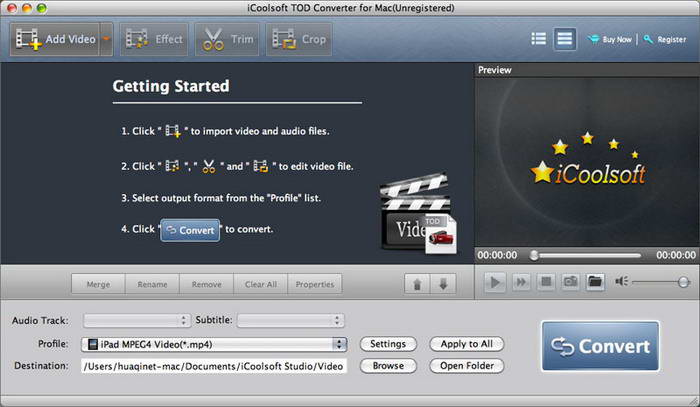Screen dimensions: 700x407
Task: Click the Merge button
Action: coord(98,284)
